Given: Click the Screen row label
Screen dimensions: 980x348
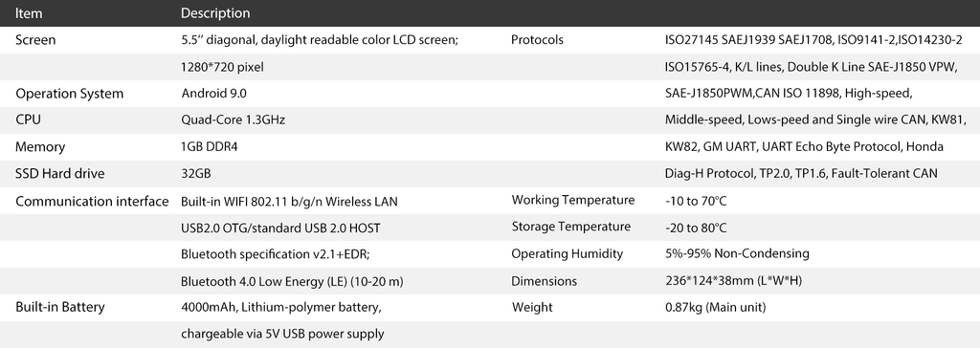Looking at the screenshot, I should (x=35, y=40).
